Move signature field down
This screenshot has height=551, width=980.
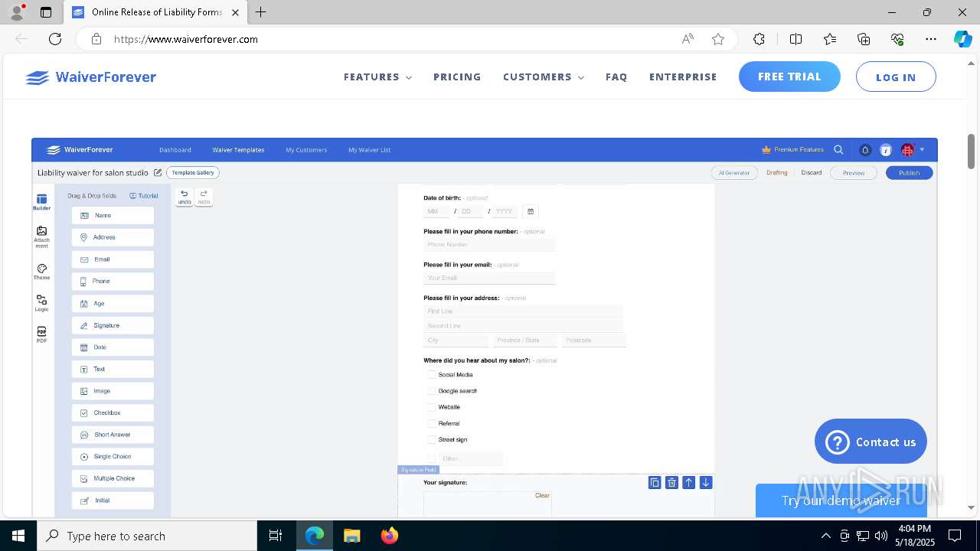click(706, 482)
